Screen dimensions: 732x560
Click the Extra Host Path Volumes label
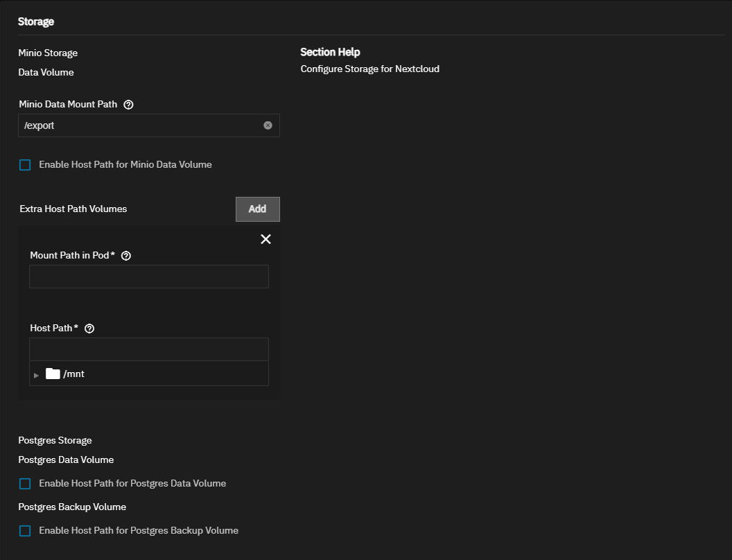tap(73, 209)
